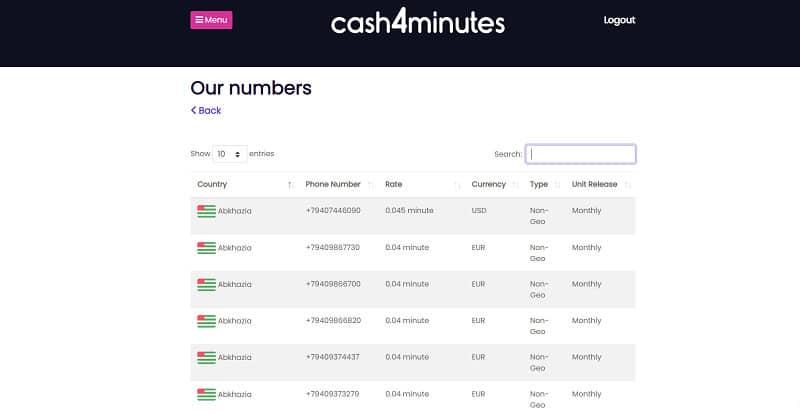Click Abkhazia flag for +79409867730 row
This screenshot has height=414, width=800.
tap(206, 247)
